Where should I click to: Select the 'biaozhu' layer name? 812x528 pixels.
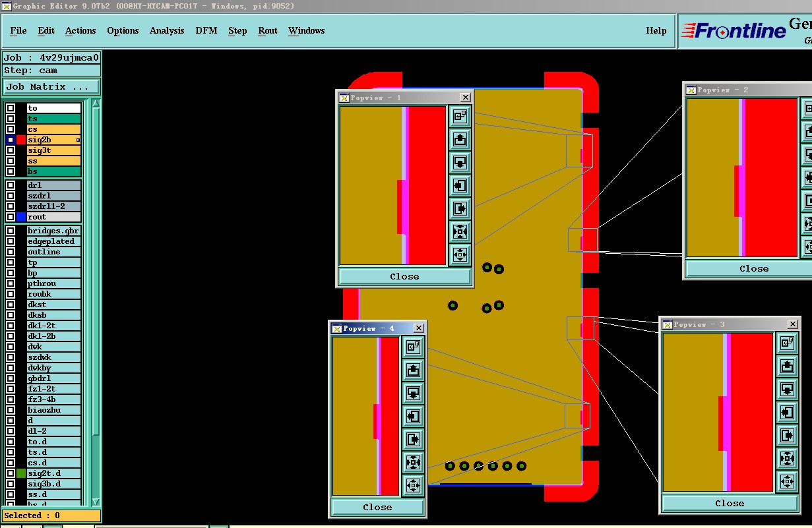pos(53,410)
